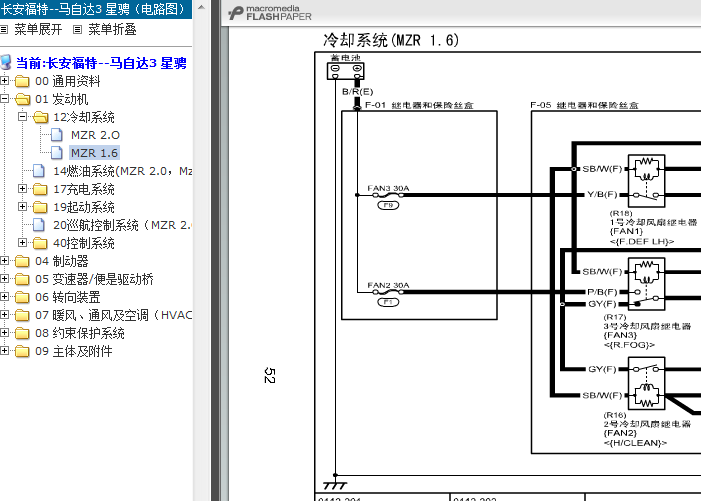
Task: Click the 04 制动器 folder icon
Action: 22,261
